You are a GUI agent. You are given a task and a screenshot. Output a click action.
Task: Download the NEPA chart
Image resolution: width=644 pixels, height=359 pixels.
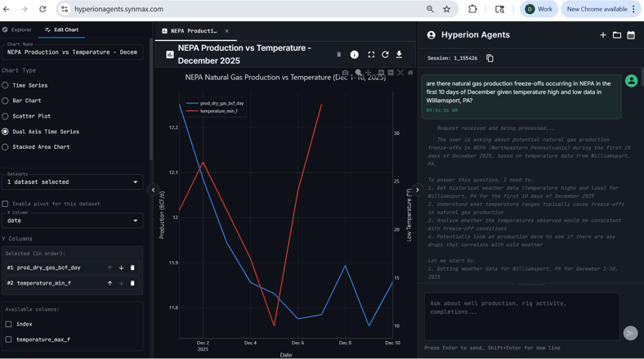click(399, 55)
